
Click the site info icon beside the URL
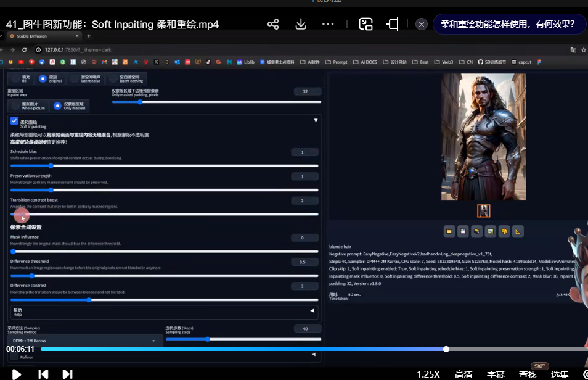pyautogui.click(x=38, y=50)
